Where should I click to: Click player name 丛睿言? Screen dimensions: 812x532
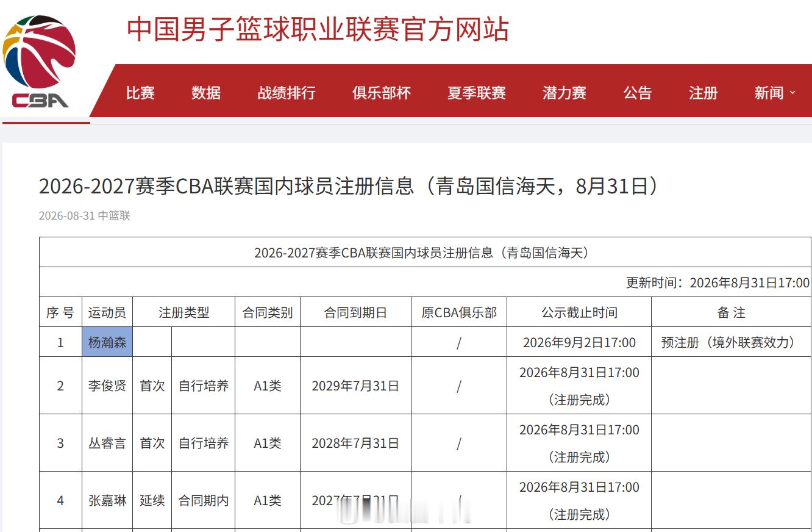[x=107, y=443]
